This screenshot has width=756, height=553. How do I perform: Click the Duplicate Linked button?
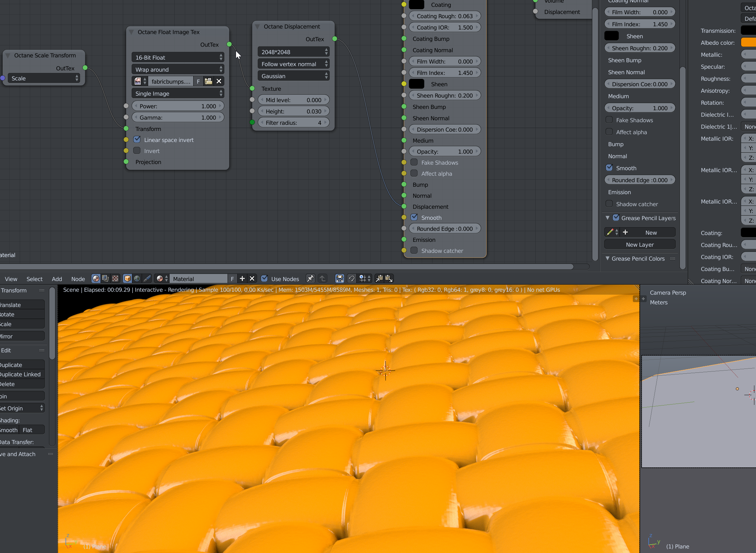coord(21,374)
